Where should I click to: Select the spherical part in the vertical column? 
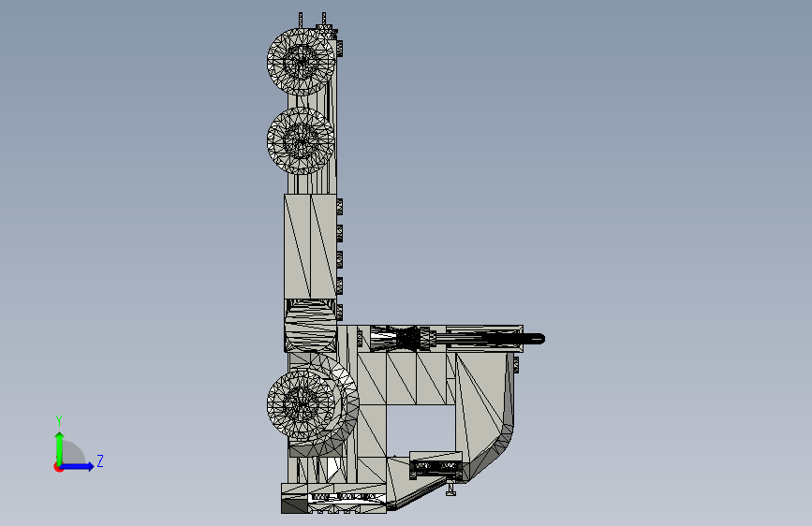click(311, 326)
